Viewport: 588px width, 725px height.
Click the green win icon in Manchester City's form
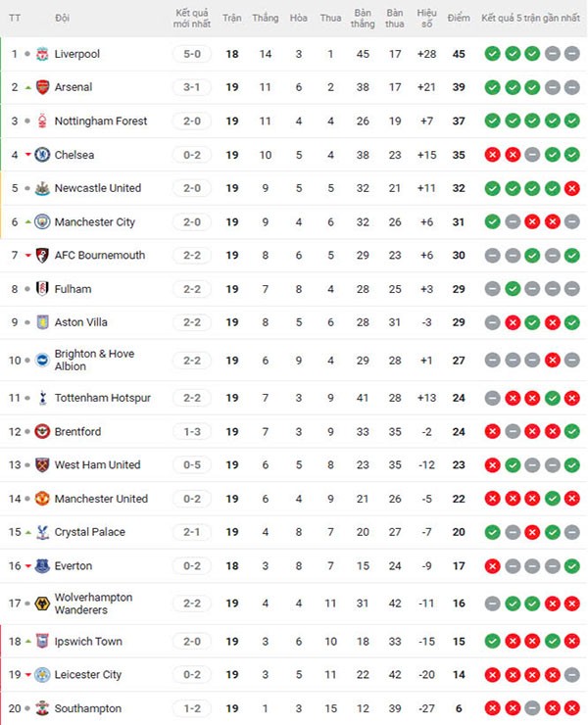pos(492,222)
